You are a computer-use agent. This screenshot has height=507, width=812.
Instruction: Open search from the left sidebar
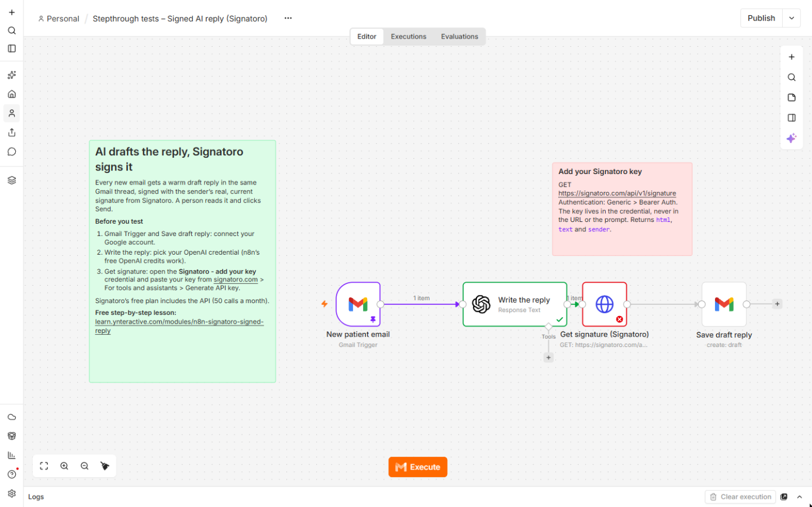12,30
